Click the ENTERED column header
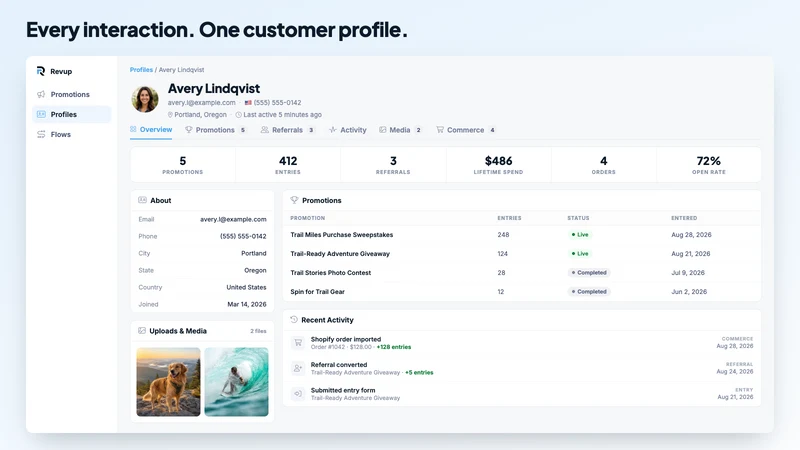The height and width of the screenshot is (450, 800). [684, 218]
